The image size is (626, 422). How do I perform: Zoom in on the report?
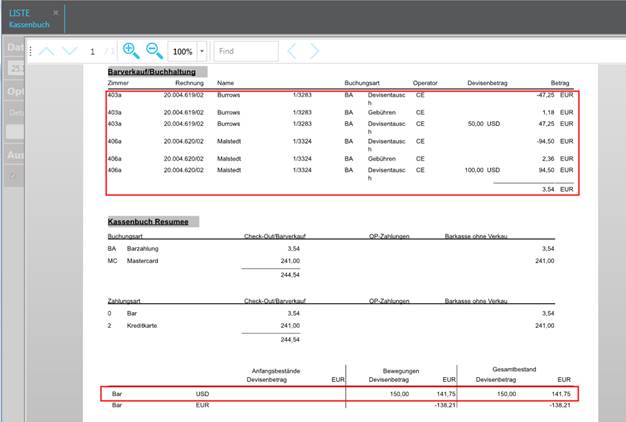point(131,50)
